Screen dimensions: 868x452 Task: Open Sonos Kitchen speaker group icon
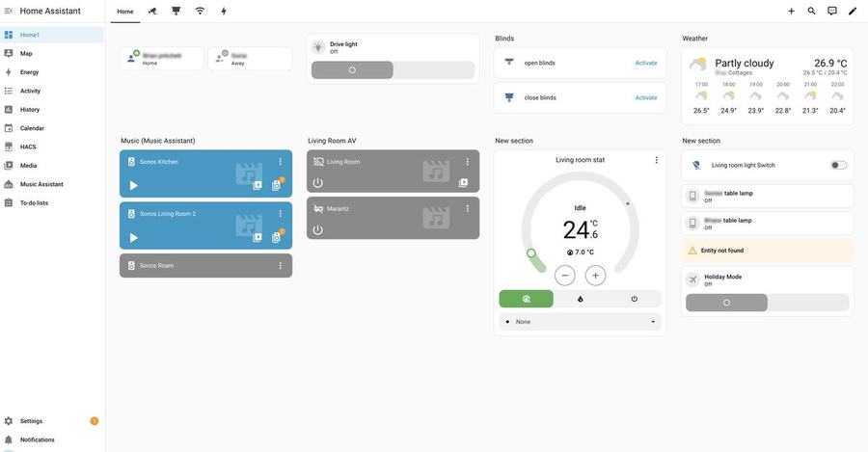tap(276, 185)
